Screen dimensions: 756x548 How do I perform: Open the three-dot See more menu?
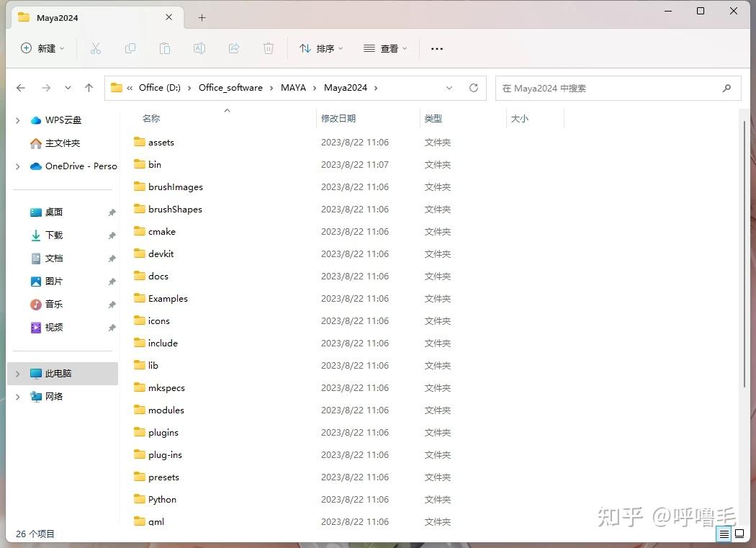coord(437,49)
